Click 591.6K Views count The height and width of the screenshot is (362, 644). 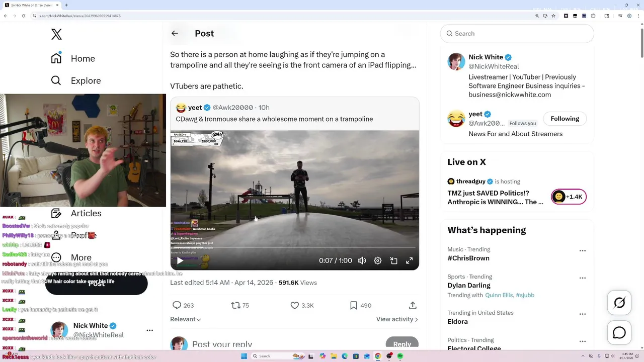click(x=297, y=283)
